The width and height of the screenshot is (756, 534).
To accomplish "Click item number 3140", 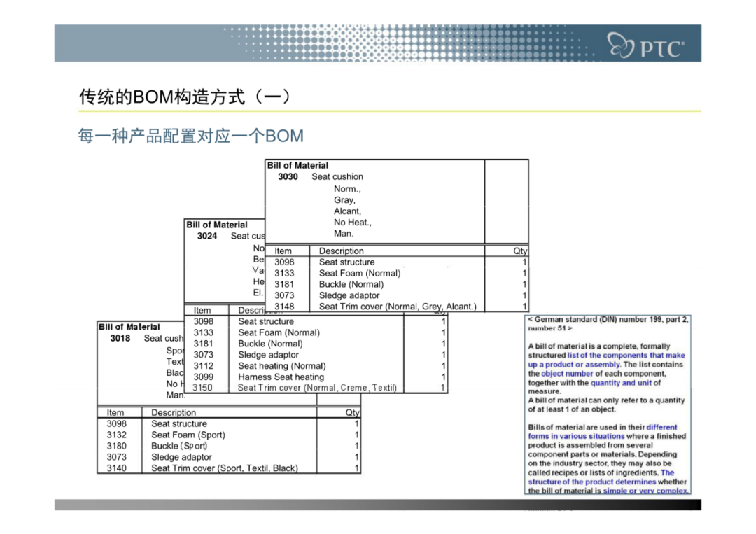I will click(117, 468).
